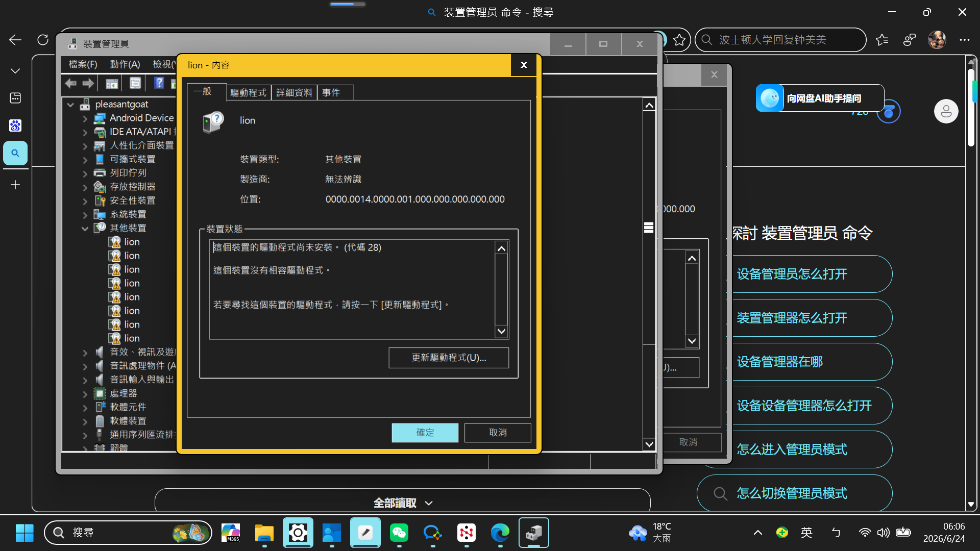980x551 pixels.
Task: Show hidden tray icons chevron
Action: (x=758, y=533)
